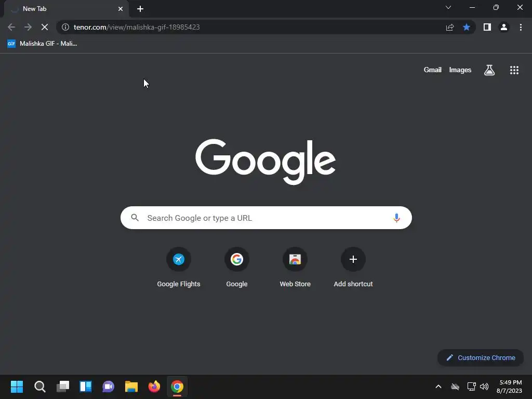Select the New Tab tab
Screen dimensions: 532x399
click(66, 9)
